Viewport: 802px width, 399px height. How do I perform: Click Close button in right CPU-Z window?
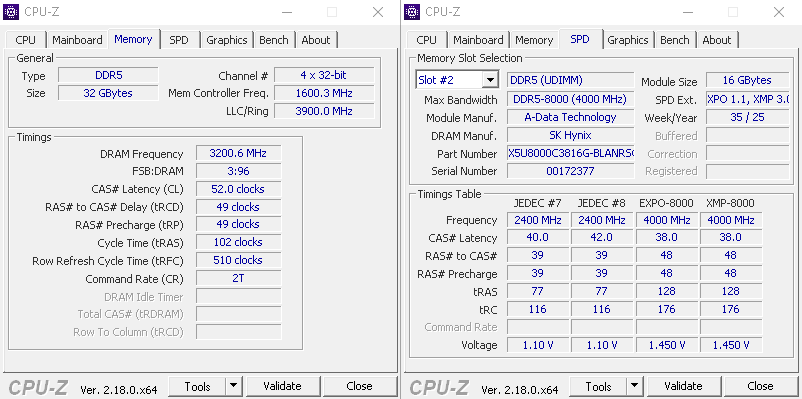(x=760, y=386)
